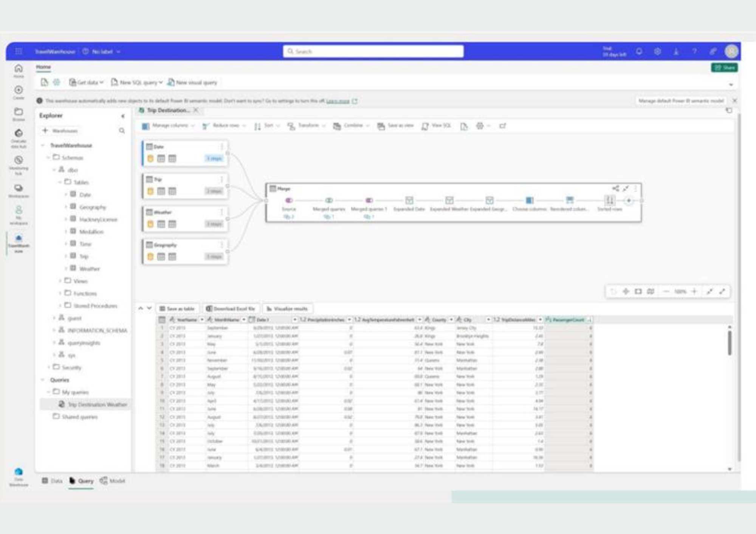This screenshot has width=756, height=534.
Task: Follow the Learn more link in banner
Action: [x=338, y=101]
